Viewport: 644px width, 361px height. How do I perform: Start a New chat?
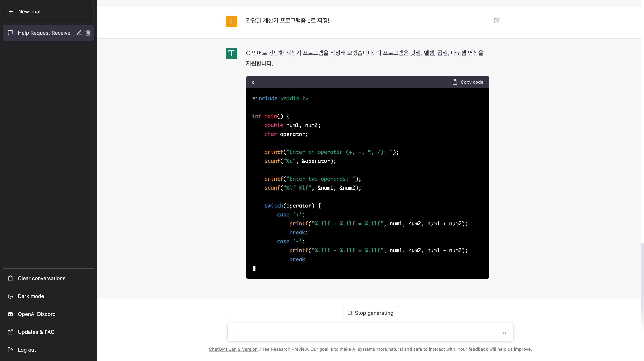tap(48, 12)
